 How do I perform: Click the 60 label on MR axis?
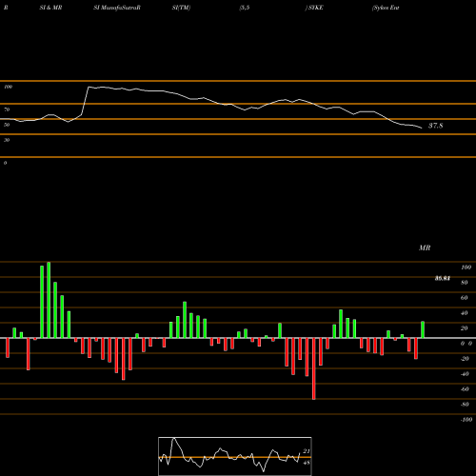tap(464, 298)
